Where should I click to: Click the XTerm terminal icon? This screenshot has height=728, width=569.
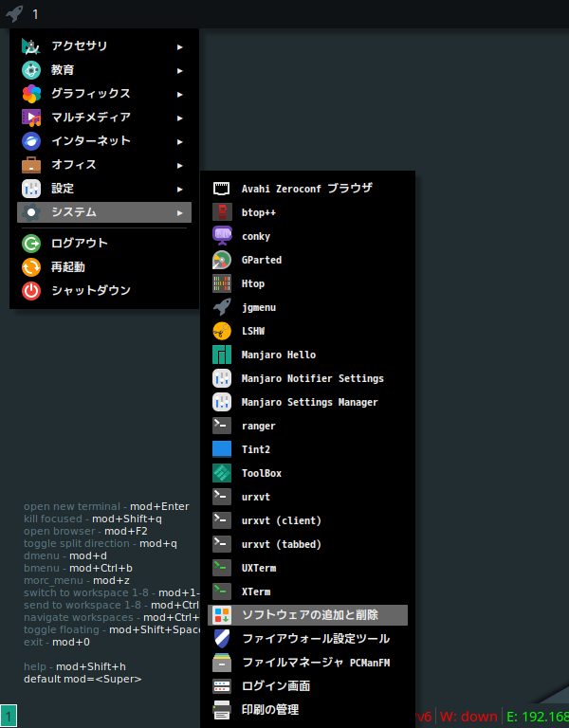(222, 591)
